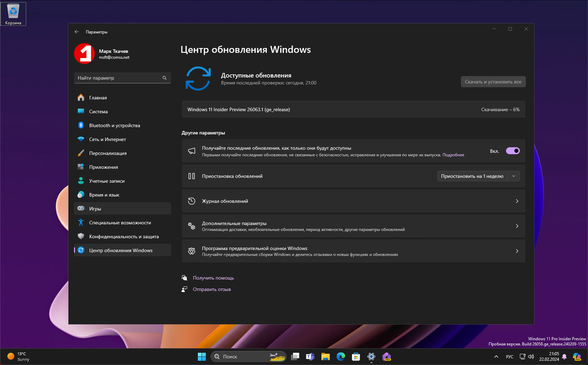Click the Скачать и установить все button

pyautogui.click(x=493, y=82)
